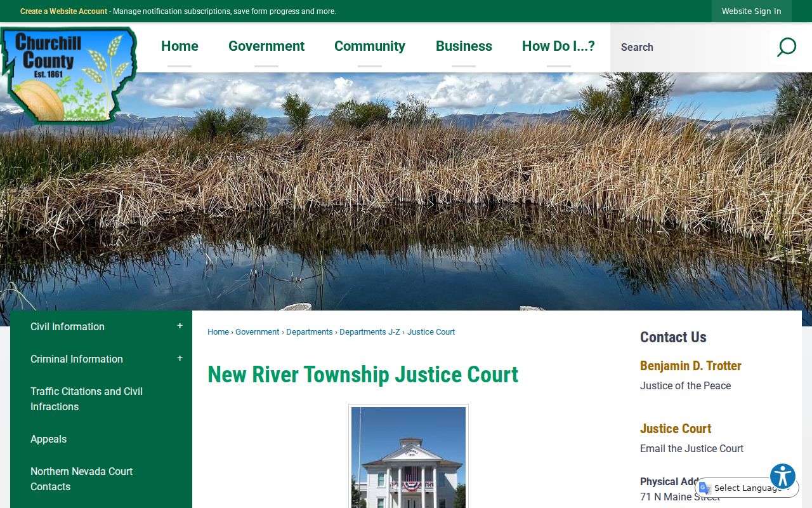Click the Justice Court contact heading
This screenshot has width=812, height=508.
click(676, 429)
